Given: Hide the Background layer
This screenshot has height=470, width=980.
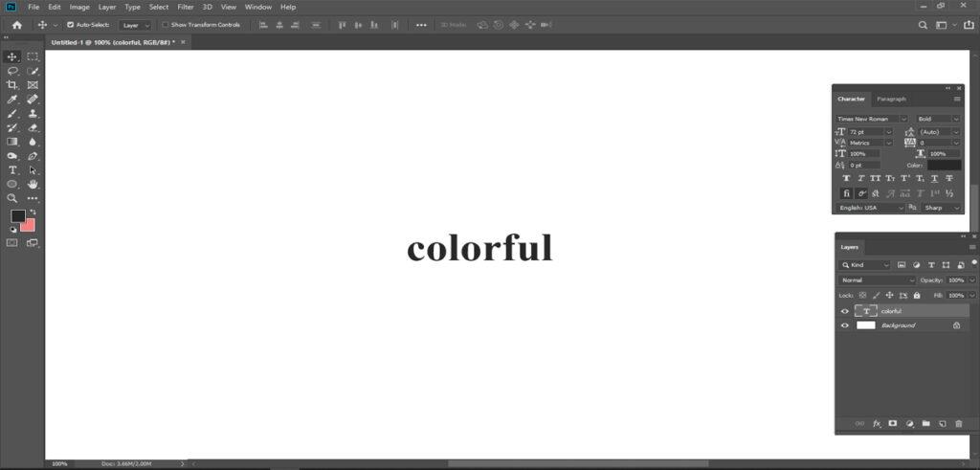Looking at the screenshot, I should [x=845, y=325].
